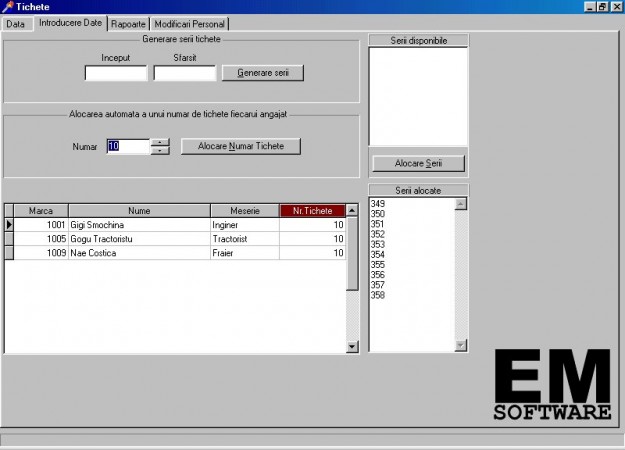625x450 pixels.
Task: Select the Gogu Tractoristu table row
Action: point(137,239)
